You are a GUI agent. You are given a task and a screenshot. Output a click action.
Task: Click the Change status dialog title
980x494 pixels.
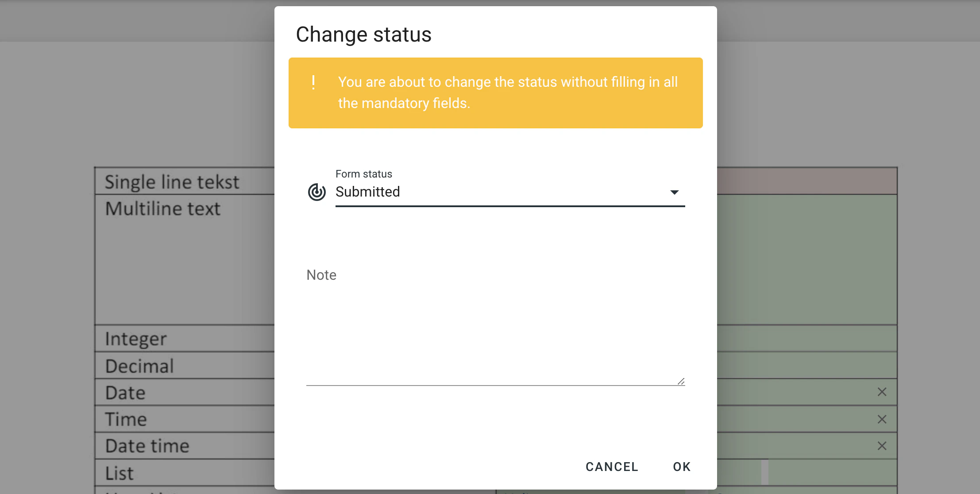click(364, 34)
